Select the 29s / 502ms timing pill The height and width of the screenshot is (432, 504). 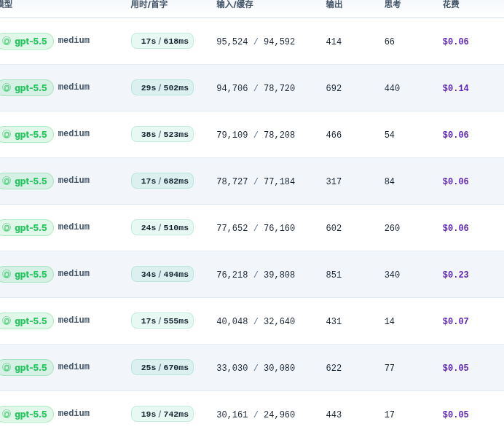click(x=162, y=87)
